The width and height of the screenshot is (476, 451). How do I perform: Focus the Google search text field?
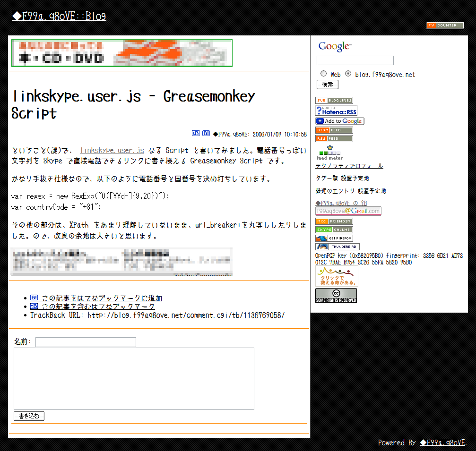[355, 60]
